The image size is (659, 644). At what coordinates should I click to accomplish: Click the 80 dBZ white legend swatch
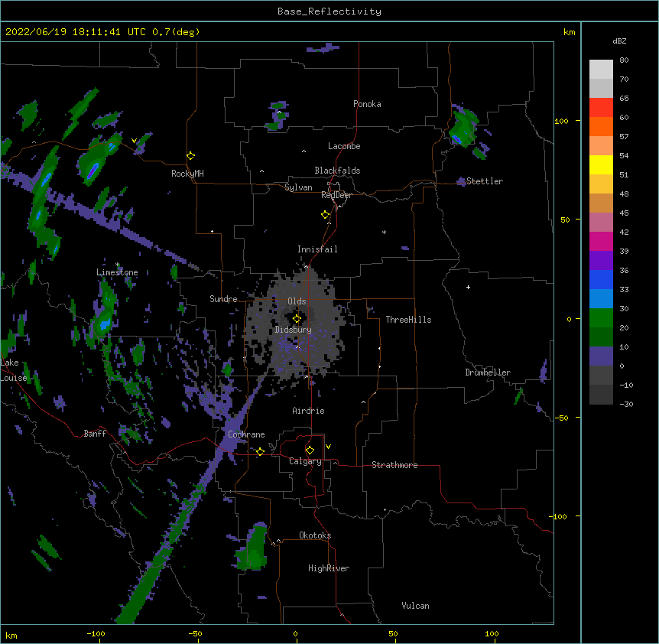[x=601, y=70]
